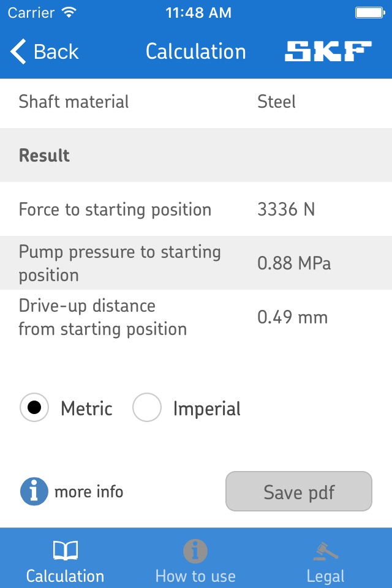
Task: Go Back to the previous screen
Action: pyautogui.click(x=45, y=51)
